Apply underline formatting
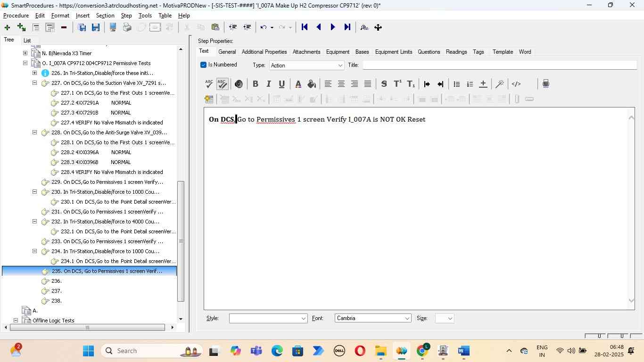This screenshot has width=644, height=362. (x=281, y=84)
